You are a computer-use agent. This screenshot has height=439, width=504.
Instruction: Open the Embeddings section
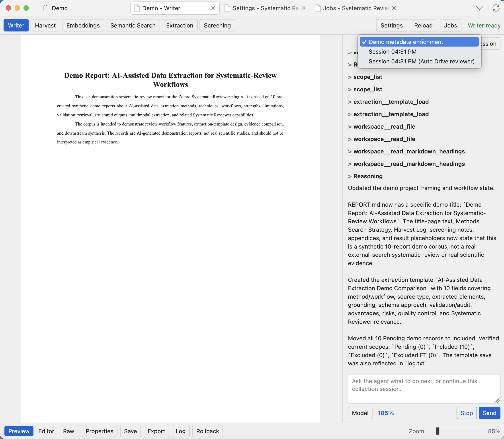(83, 25)
